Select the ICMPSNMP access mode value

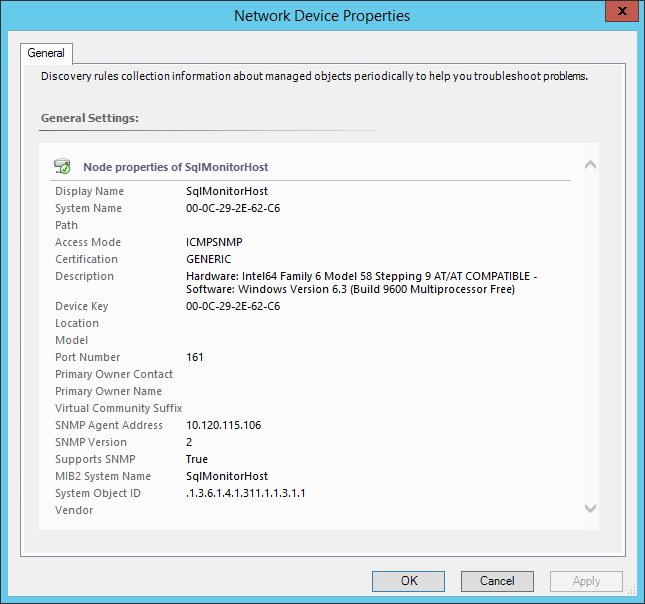(x=214, y=242)
